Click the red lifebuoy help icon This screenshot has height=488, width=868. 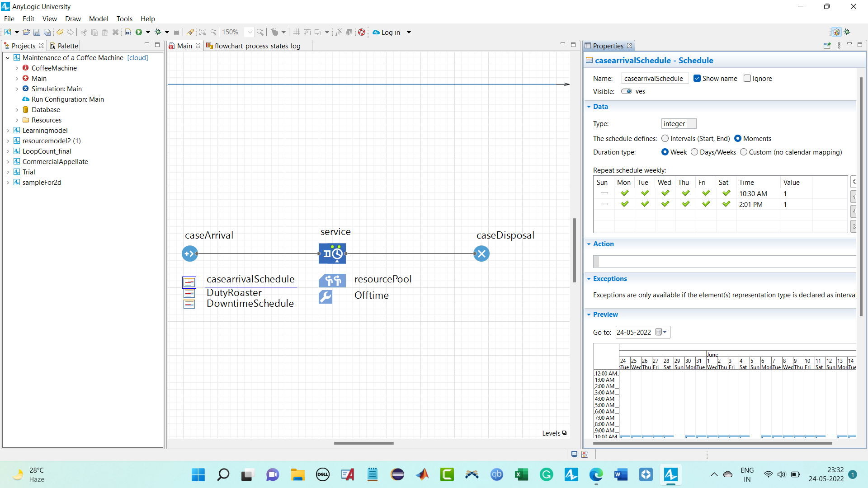(x=362, y=32)
